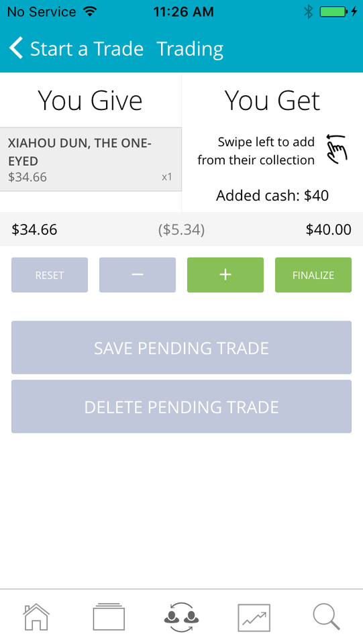Open the Home tab house icon
Screen dimensions: 363x644
pos(36,616)
